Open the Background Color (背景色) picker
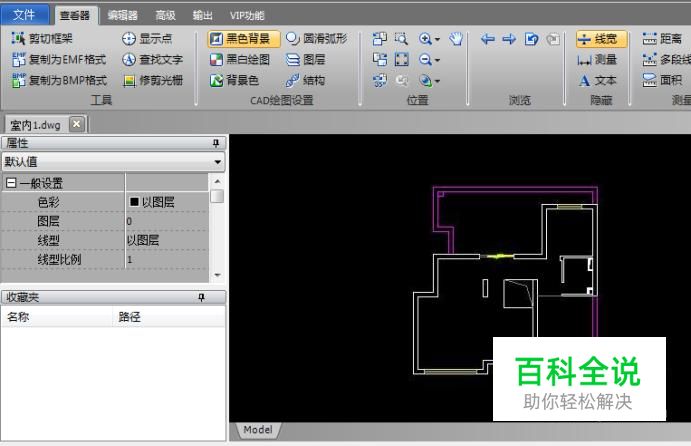Screen dimensions: 691x446 (x=234, y=80)
